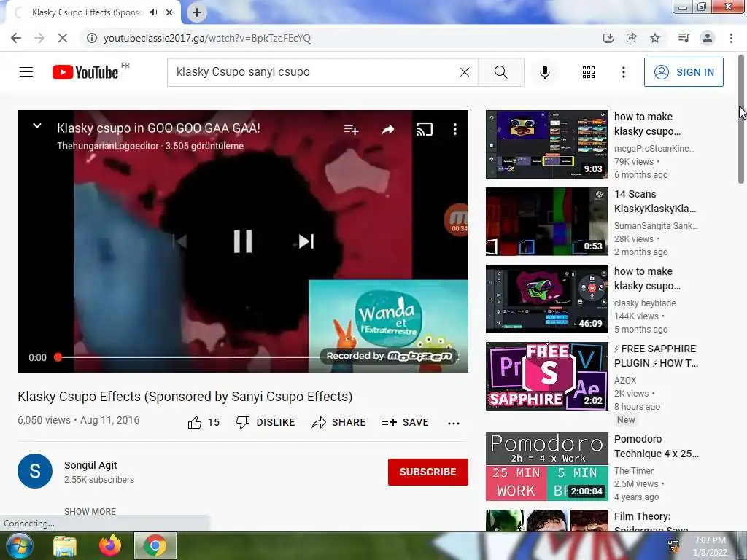The height and width of the screenshot is (560, 747).
Task: Open the Film Theory video title
Action: [651, 522]
